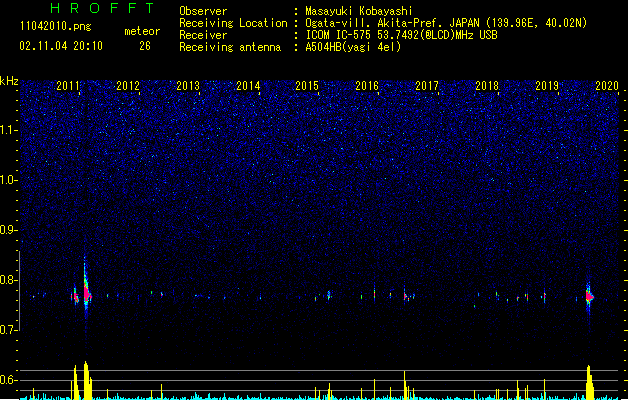Image resolution: width=629 pixels, height=400 pixels.
Task: Click the 0.8 kHz axis label
Action: point(8,280)
